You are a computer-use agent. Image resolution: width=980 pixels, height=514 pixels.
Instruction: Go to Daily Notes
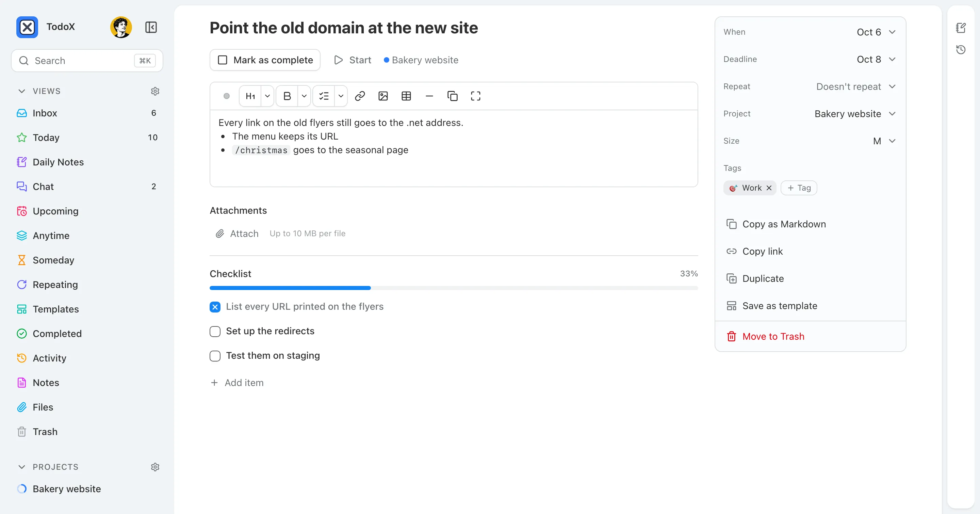[87, 162]
